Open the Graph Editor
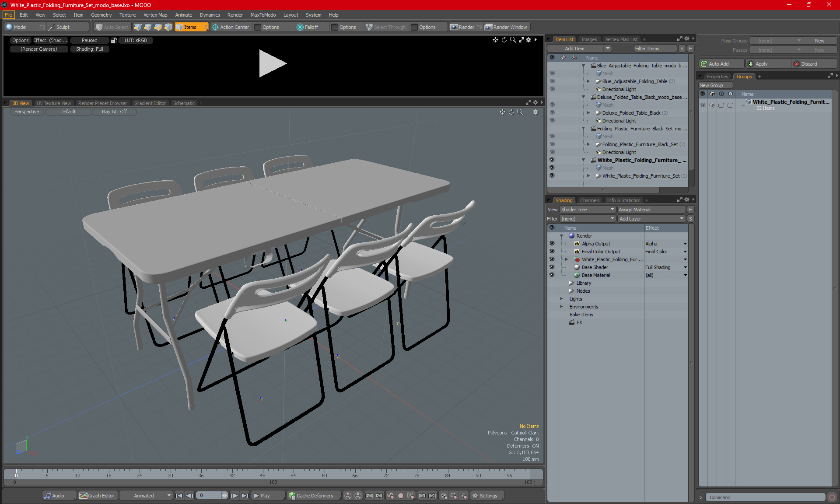 97,496
